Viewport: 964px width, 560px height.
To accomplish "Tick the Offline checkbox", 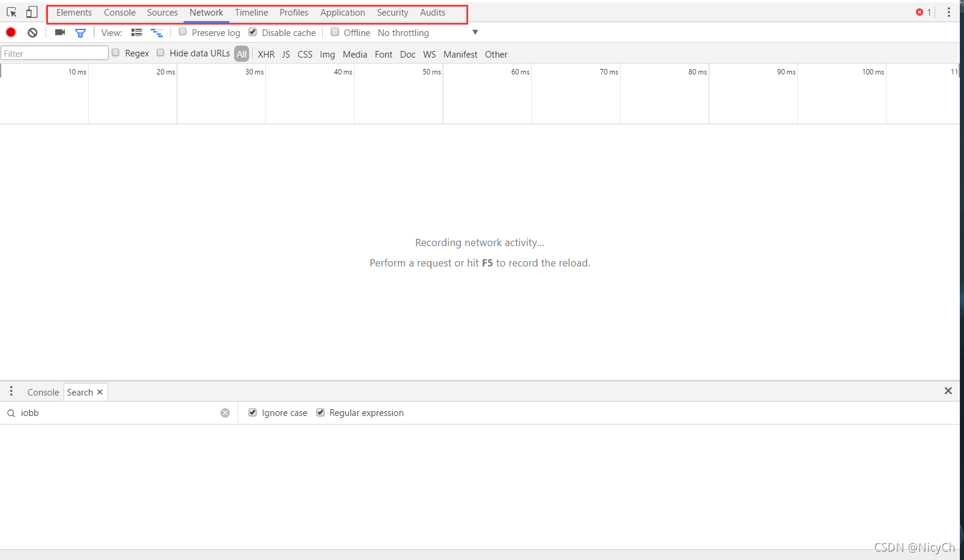I will click(335, 32).
